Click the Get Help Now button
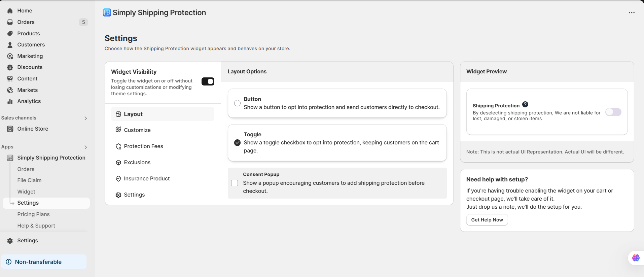This screenshot has height=277, width=644. point(487,220)
